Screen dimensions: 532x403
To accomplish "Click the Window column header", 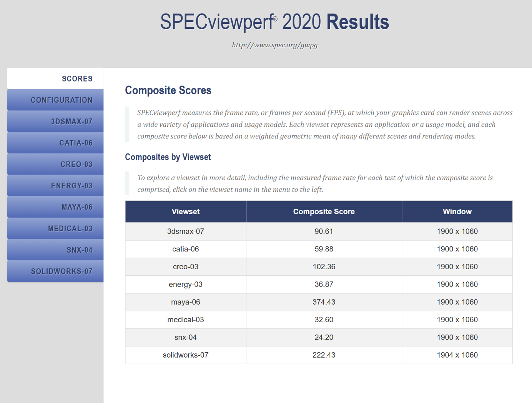I will [457, 211].
